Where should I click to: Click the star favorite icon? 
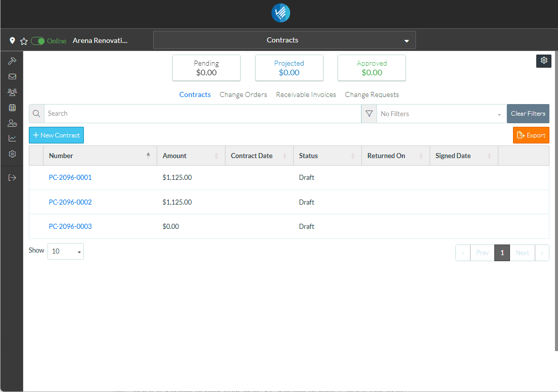(23, 41)
